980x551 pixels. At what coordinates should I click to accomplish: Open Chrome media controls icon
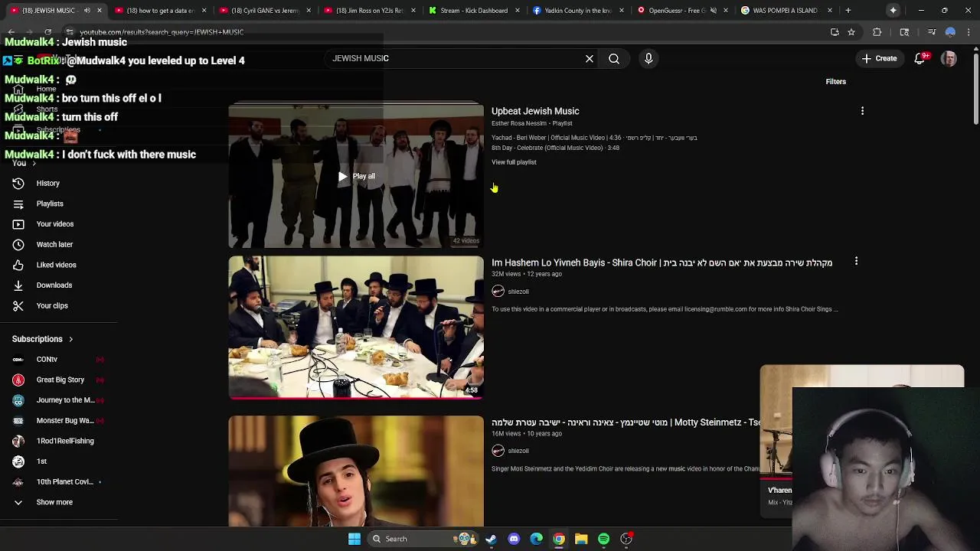[932, 32]
